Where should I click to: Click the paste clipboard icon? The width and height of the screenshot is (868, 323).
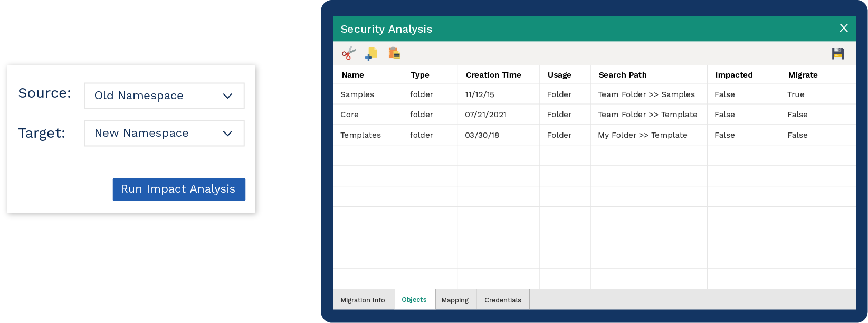[x=394, y=53]
